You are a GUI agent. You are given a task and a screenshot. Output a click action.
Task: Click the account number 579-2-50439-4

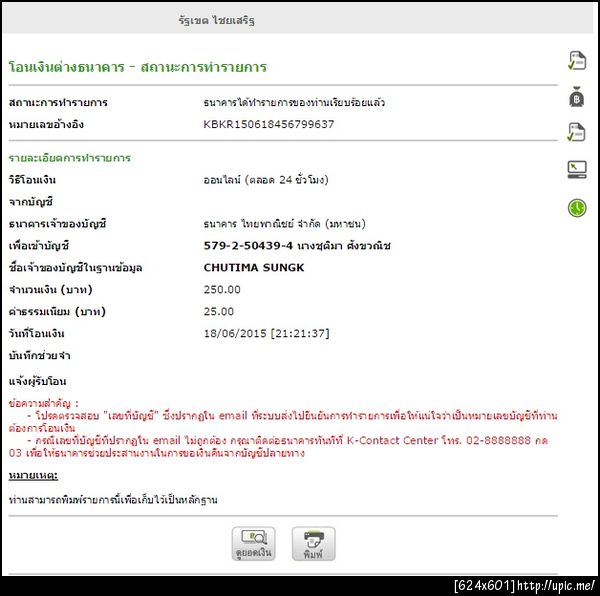click(x=248, y=246)
